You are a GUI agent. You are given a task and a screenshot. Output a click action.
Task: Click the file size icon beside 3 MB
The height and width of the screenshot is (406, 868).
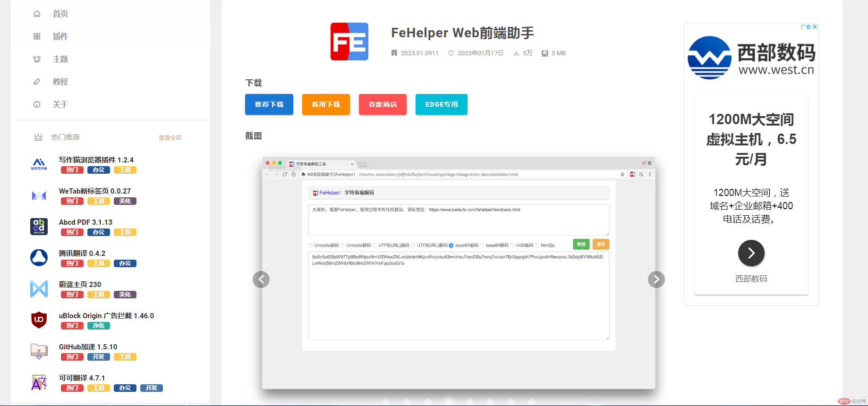click(545, 53)
